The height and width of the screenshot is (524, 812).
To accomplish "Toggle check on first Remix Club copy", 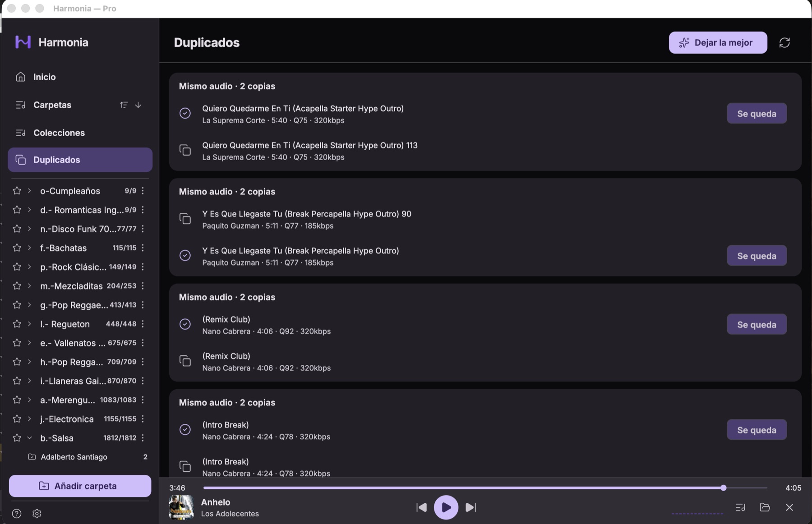I will pos(185,324).
